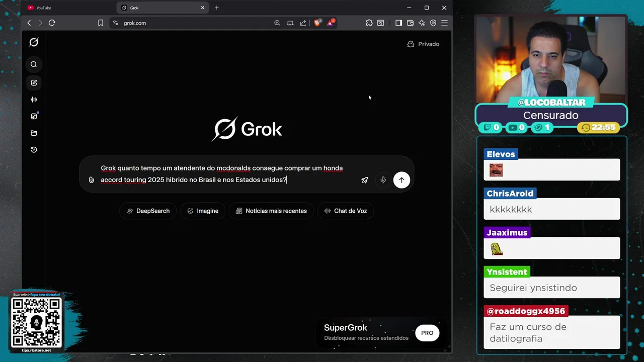Viewport: 644px width, 362px height.
Task: Click the Censurado label under the webcam
Action: coord(551,115)
